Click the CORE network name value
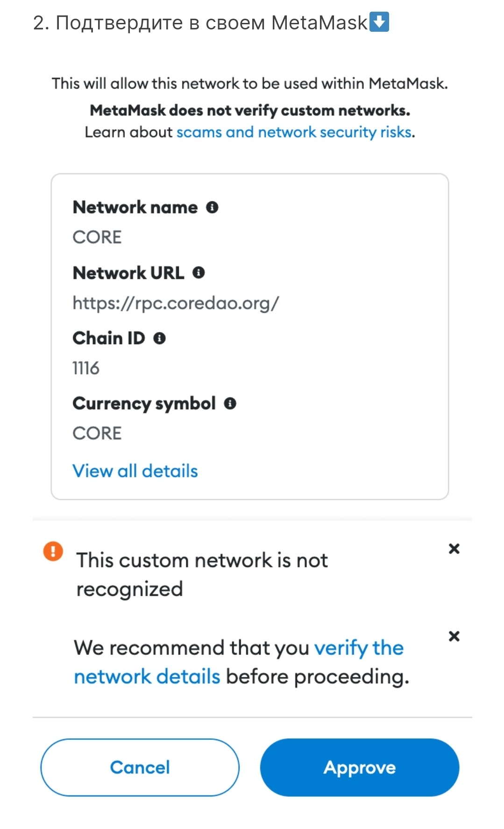 [x=97, y=237]
